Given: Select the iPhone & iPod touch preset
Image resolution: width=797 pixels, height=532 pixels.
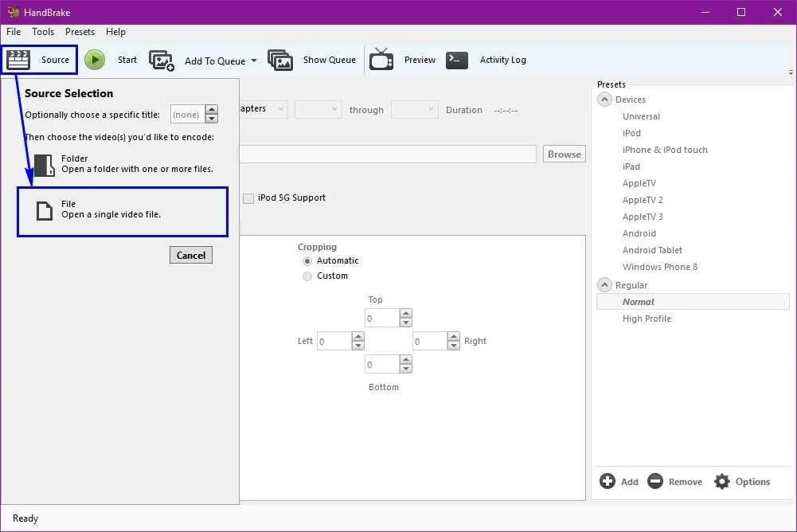Looking at the screenshot, I should coord(665,150).
